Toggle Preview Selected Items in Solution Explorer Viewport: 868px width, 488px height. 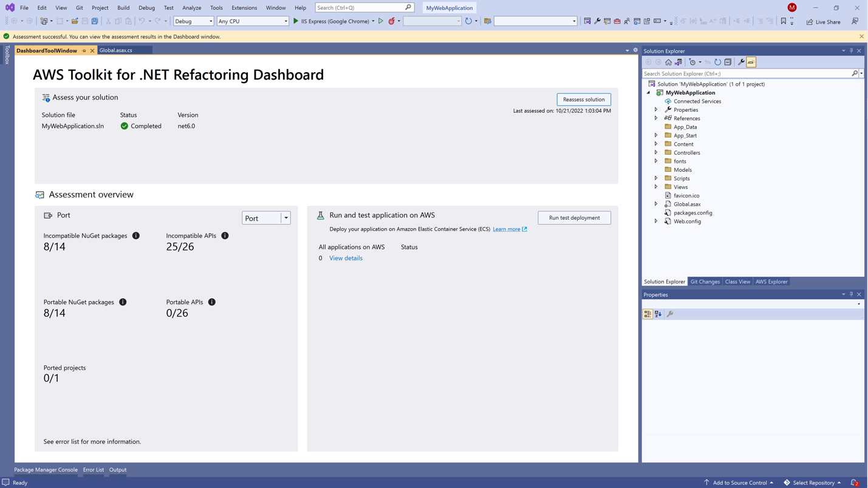click(x=751, y=62)
